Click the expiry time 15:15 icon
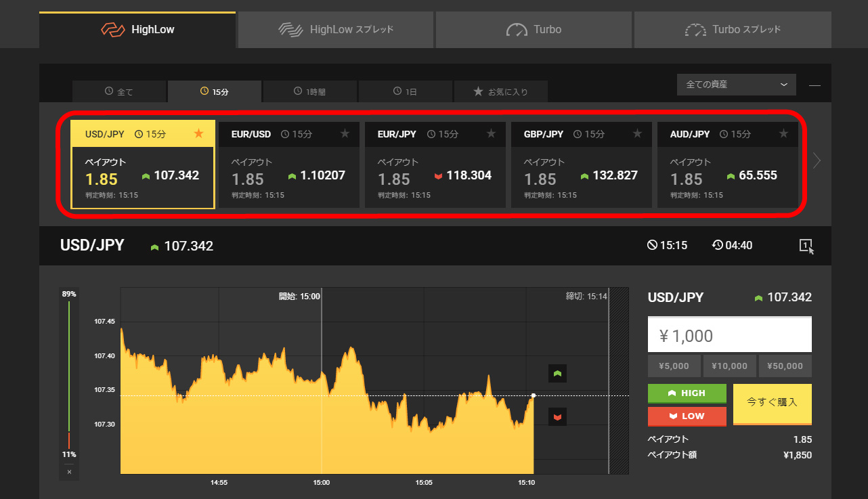Image resolution: width=868 pixels, height=499 pixels. pos(652,245)
